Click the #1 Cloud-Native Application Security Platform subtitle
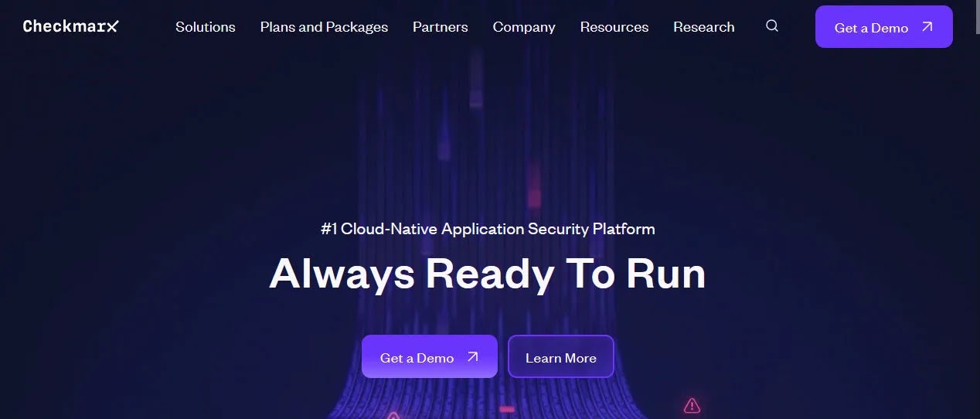The height and width of the screenshot is (419, 980). (x=488, y=229)
